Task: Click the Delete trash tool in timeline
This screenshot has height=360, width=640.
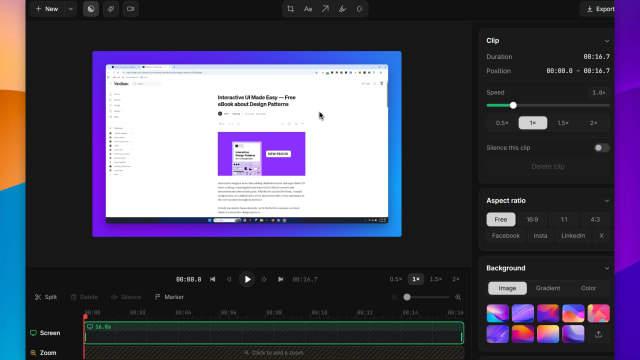Action: (84, 297)
